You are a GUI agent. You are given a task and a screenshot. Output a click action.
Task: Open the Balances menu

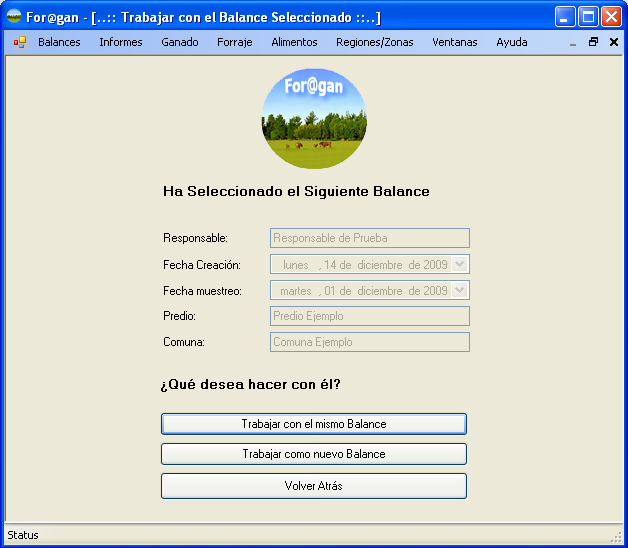tap(59, 42)
